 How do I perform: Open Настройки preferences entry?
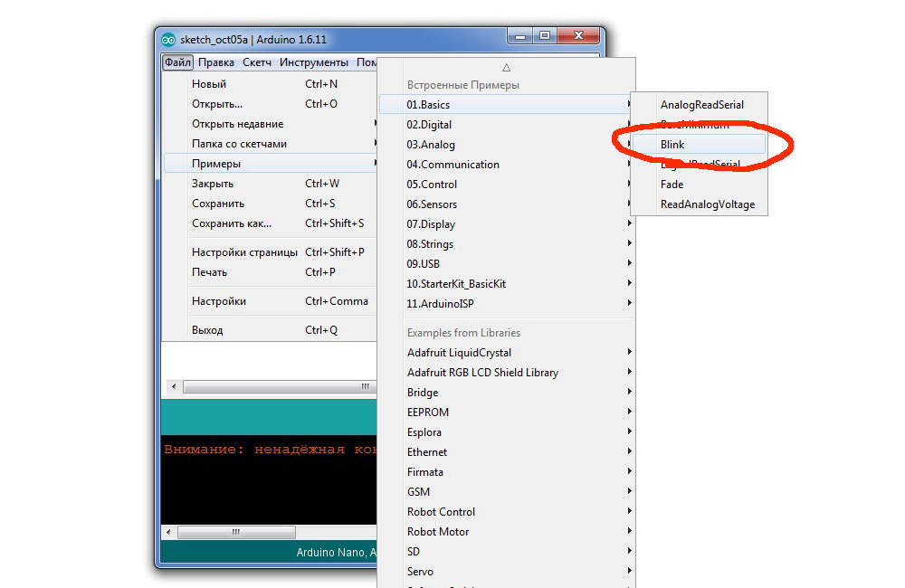coord(219,301)
